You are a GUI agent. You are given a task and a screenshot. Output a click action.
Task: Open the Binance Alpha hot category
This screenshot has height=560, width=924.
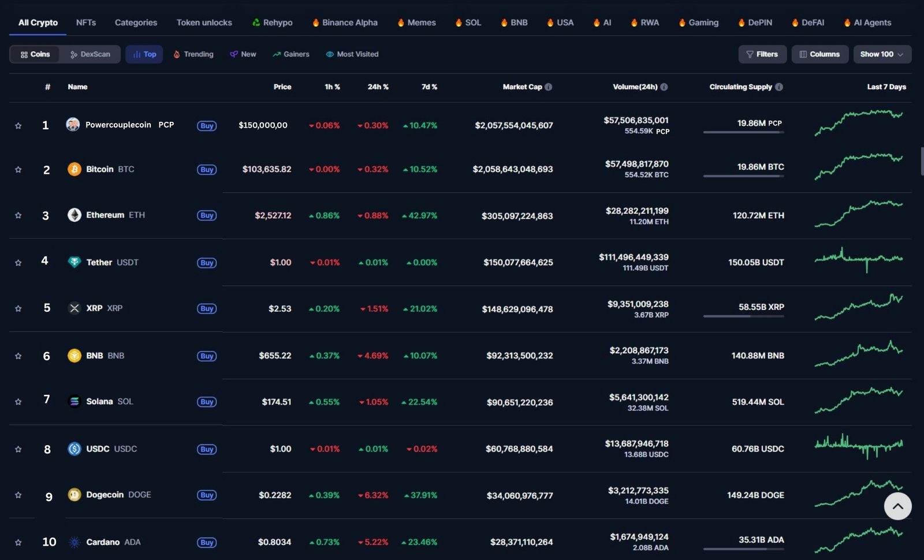[x=345, y=23]
